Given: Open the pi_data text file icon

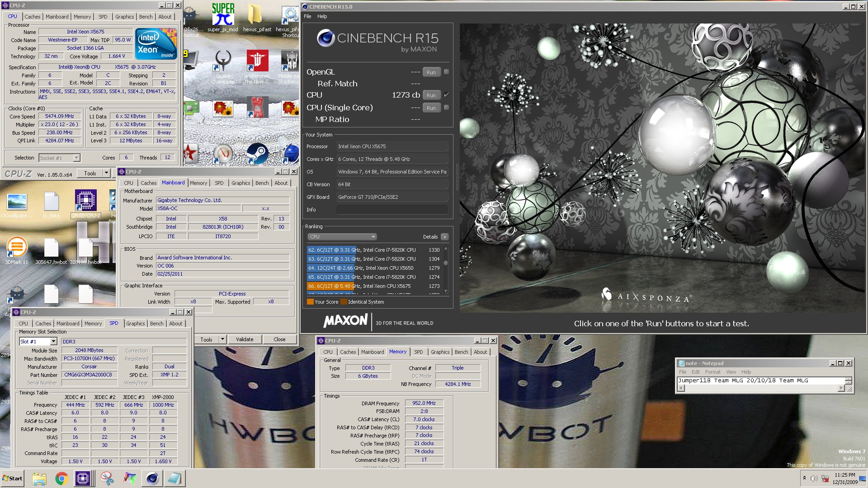Looking at the screenshot, I should [x=51, y=205].
